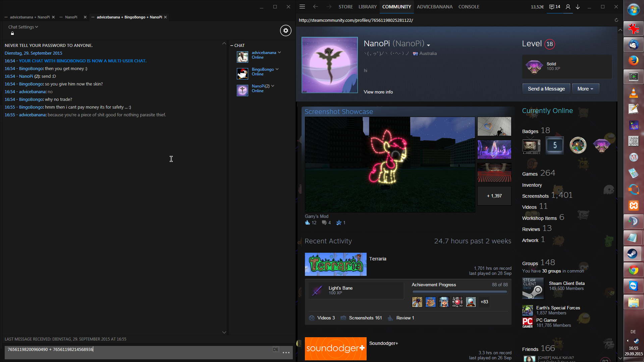Open the Steam hamburger menu icon

302,7
